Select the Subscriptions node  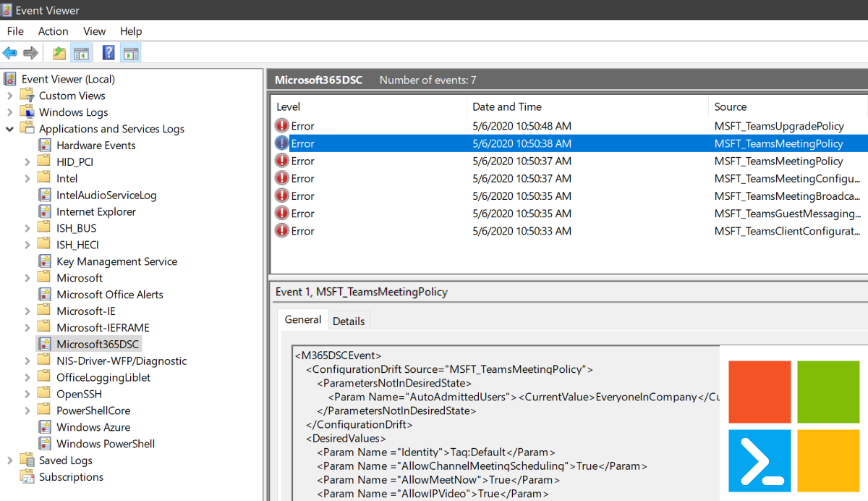click(71, 477)
